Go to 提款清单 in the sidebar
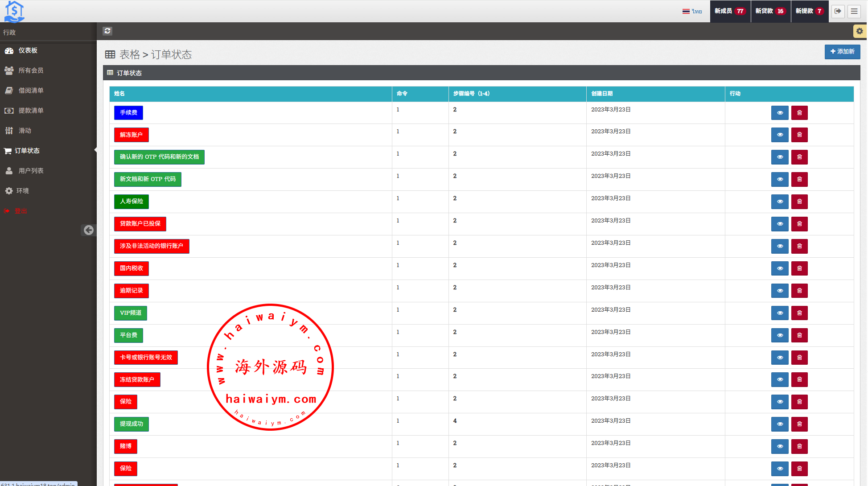The height and width of the screenshot is (486, 868). tap(31, 111)
